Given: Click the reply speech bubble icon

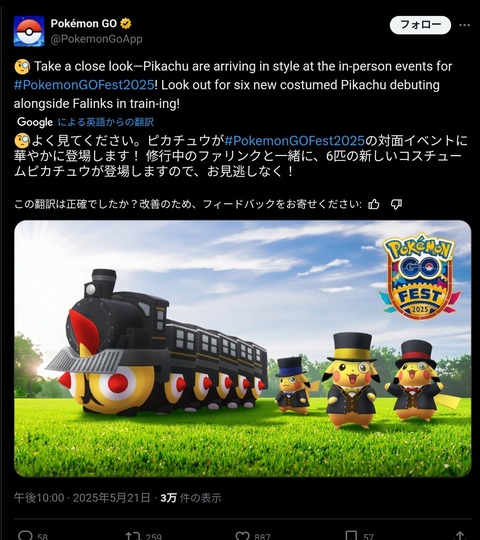Looking at the screenshot, I should [25, 535].
